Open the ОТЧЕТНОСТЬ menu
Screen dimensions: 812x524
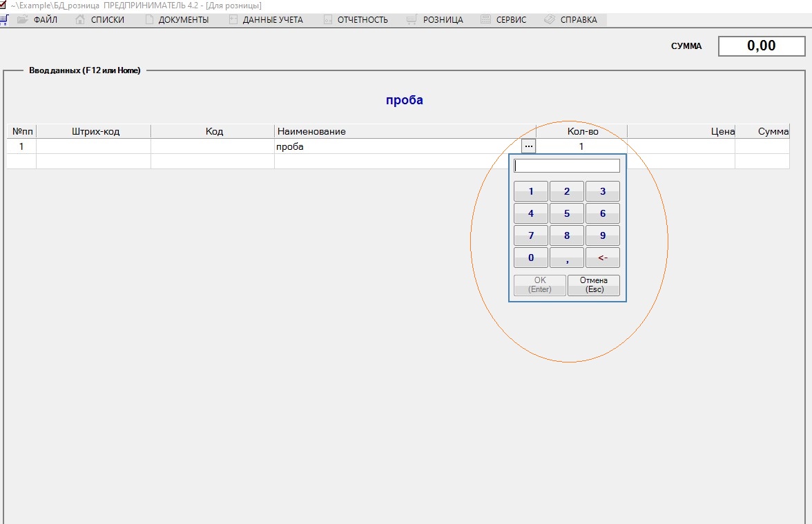(x=362, y=20)
